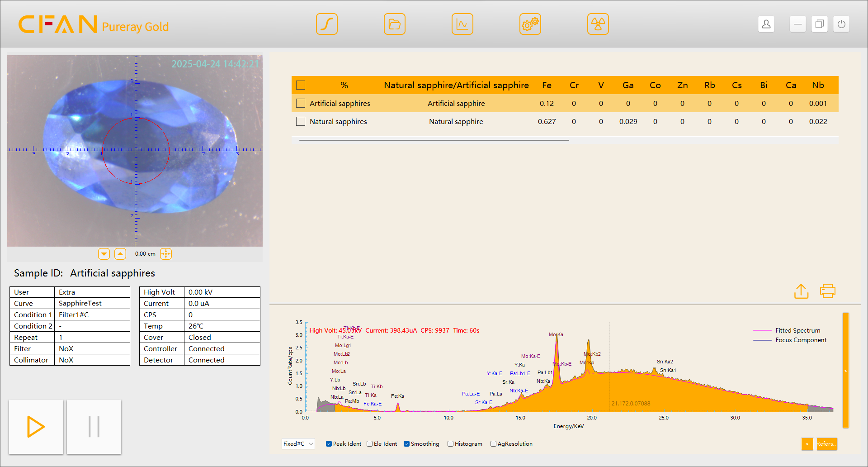Click the radiation warning icon
868x467 pixels.
click(x=598, y=24)
